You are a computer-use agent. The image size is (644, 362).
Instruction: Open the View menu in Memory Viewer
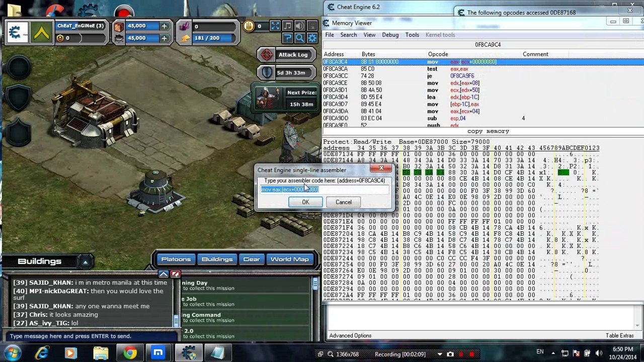[369, 35]
